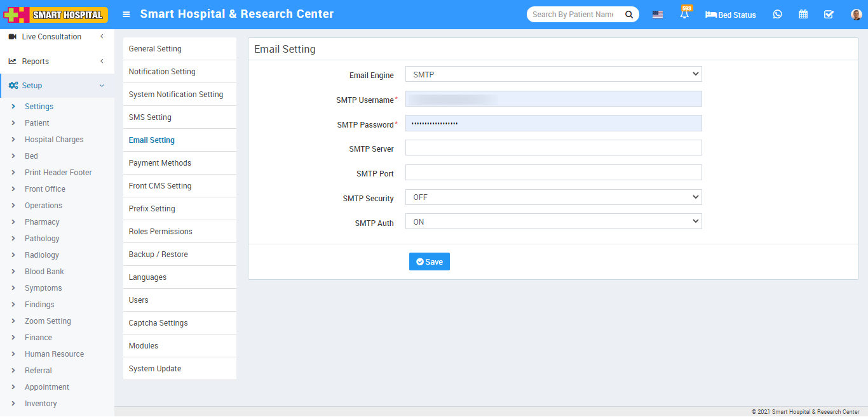Click the hamburger menu toggle icon
The height and width of the screenshot is (417, 868).
pyautogui.click(x=126, y=15)
